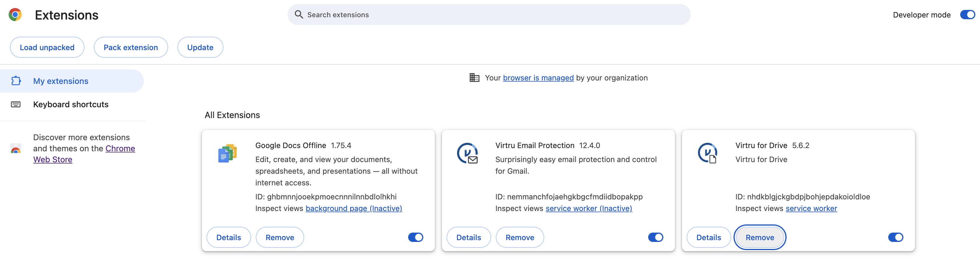Open Details for Virtru for Drive

pyautogui.click(x=708, y=237)
